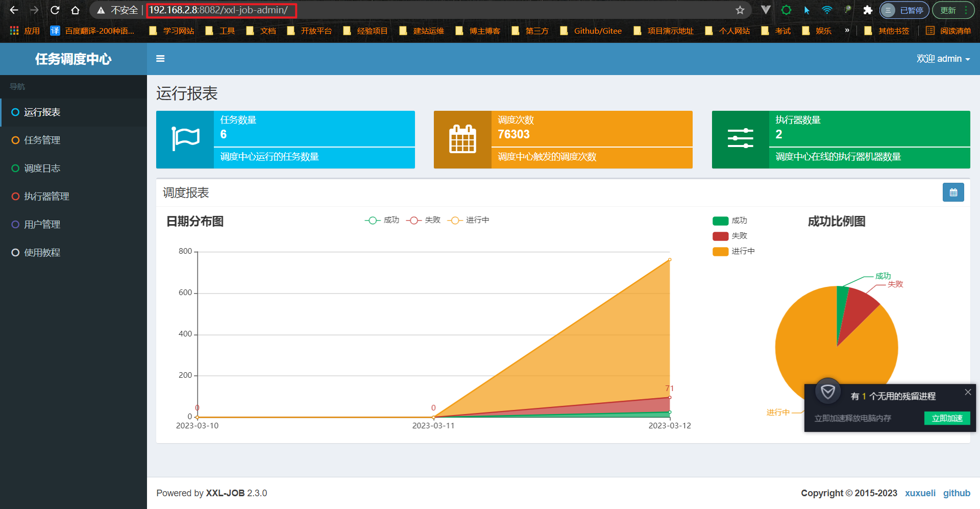Click the 立即加速 button in popup
The image size is (980, 509).
[x=947, y=418]
